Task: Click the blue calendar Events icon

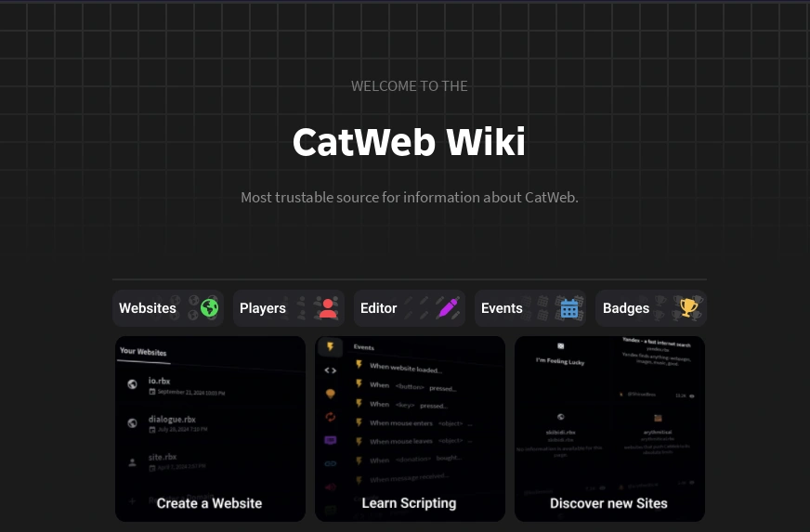Action: 569,308
